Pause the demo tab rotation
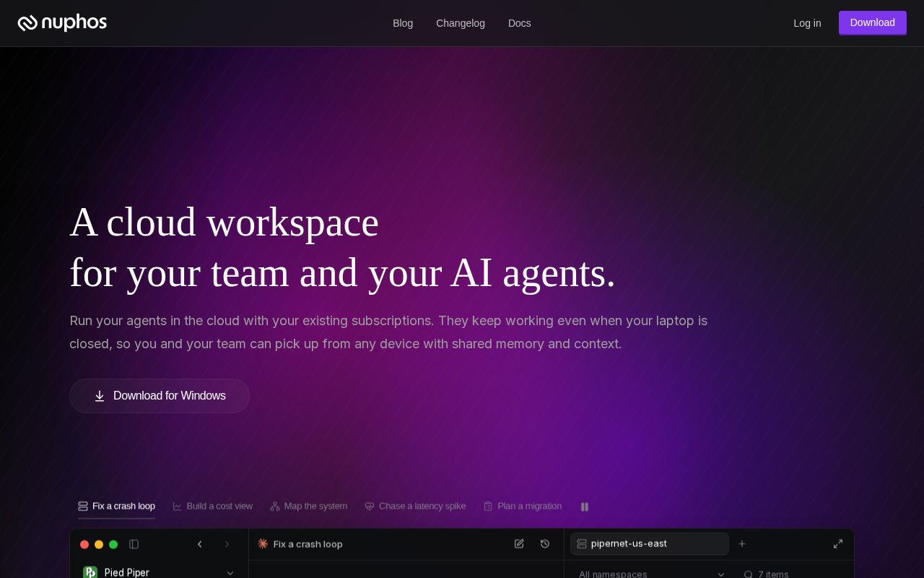This screenshot has width=924, height=578. (x=585, y=507)
